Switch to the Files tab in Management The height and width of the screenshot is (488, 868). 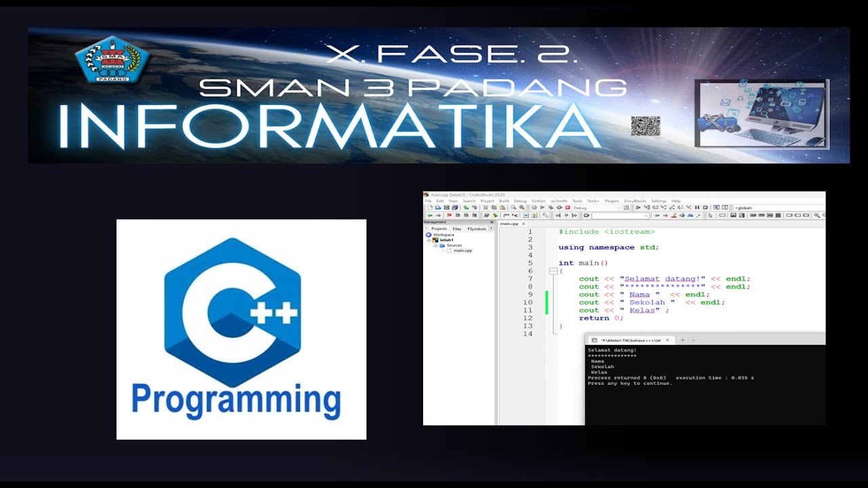coord(457,229)
